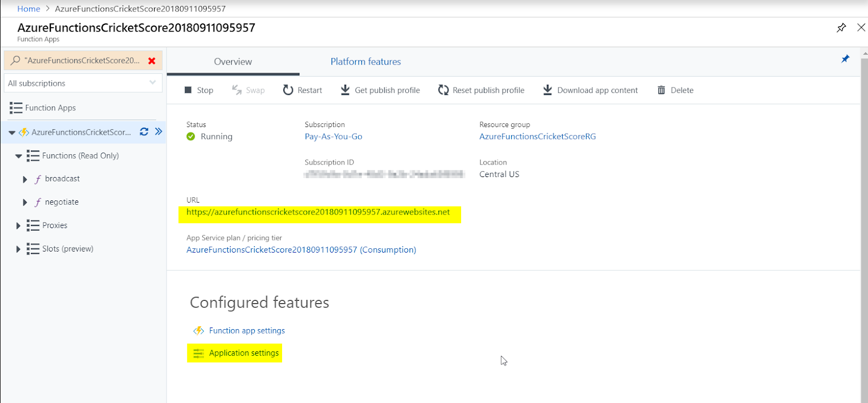Expand the negotiate function

coord(25,203)
